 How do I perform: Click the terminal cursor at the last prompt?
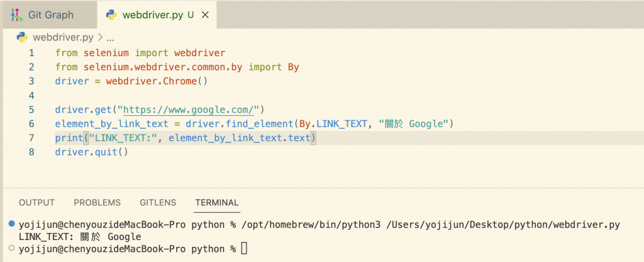click(244, 248)
